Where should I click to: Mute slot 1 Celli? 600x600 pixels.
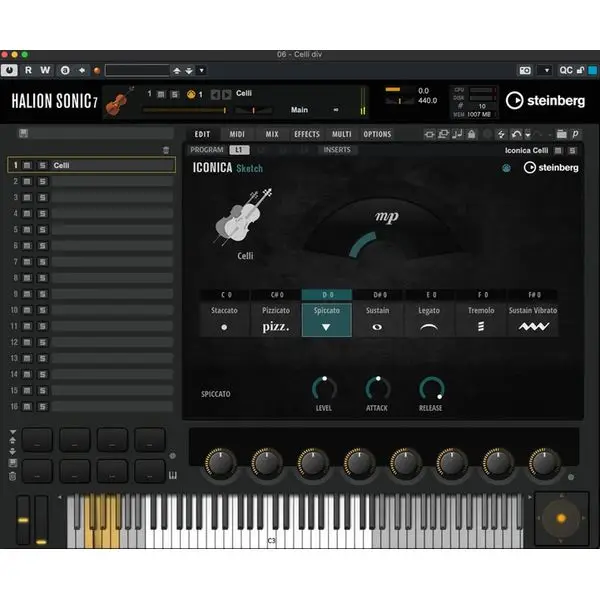pos(28,166)
